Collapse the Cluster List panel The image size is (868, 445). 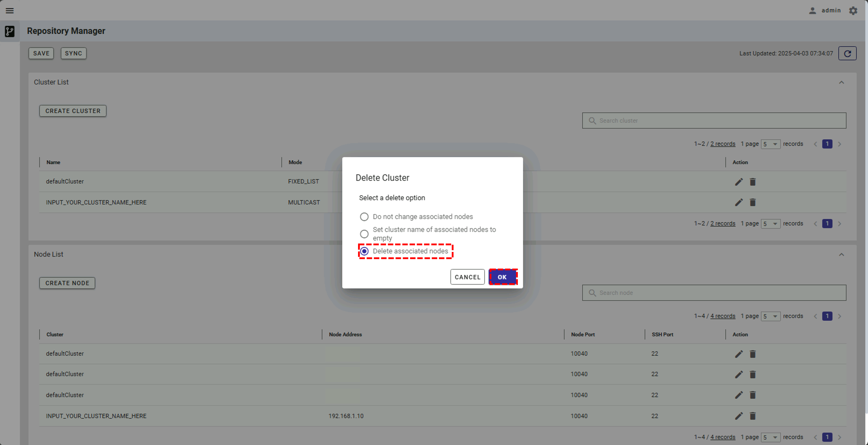pyautogui.click(x=841, y=82)
